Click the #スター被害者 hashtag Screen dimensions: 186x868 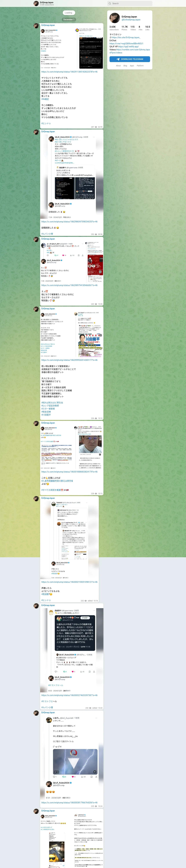(48, 409)
